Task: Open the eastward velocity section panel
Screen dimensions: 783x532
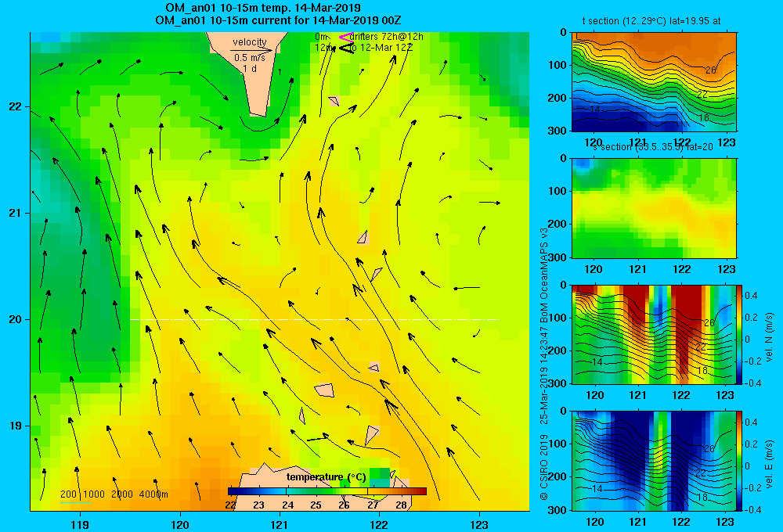Action: coord(653,461)
